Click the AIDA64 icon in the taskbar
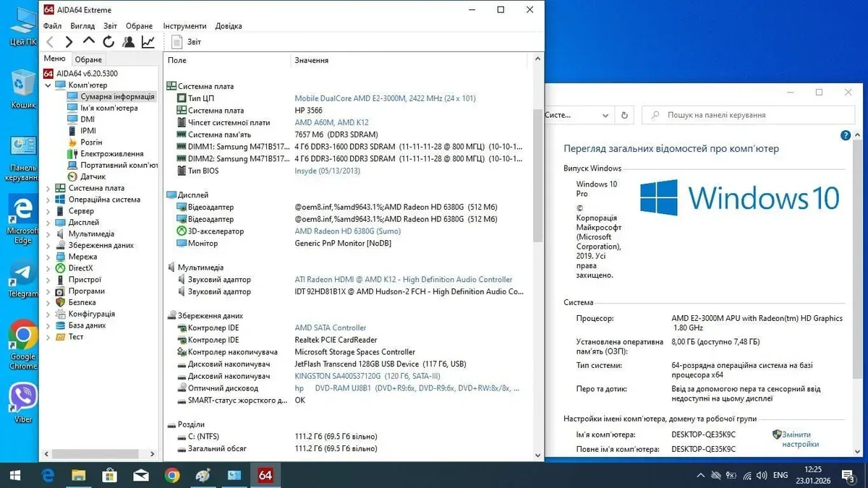Image resolution: width=868 pixels, height=488 pixels. [x=265, y=475]
